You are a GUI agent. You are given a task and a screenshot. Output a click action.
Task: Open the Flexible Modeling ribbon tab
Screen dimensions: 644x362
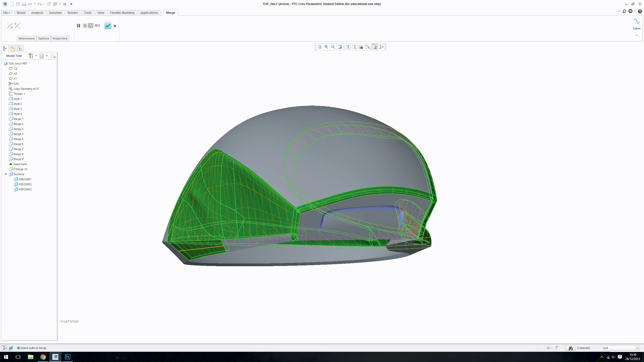point(122,13)
